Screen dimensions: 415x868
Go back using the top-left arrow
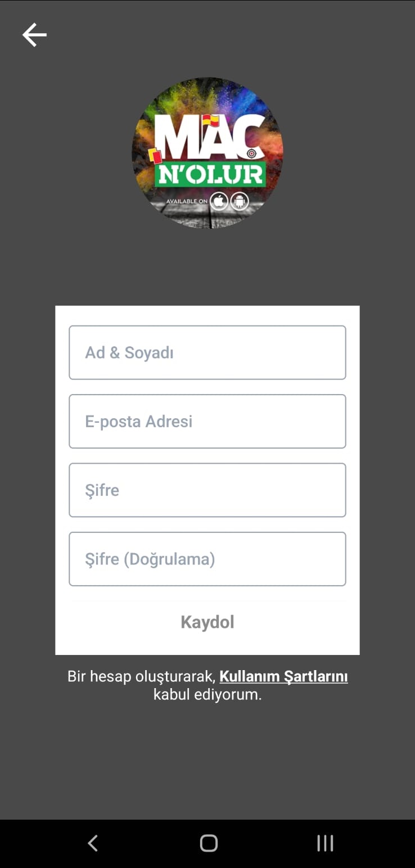tap(34, 35)
